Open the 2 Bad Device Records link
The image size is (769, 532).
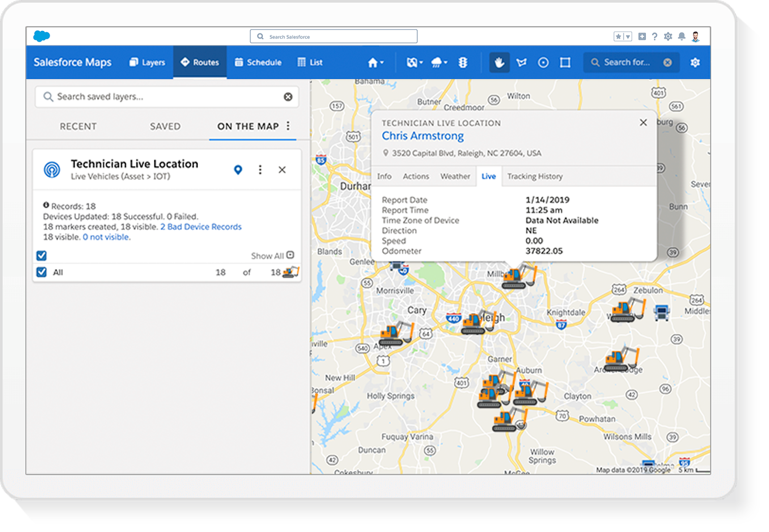coord(201,227)
